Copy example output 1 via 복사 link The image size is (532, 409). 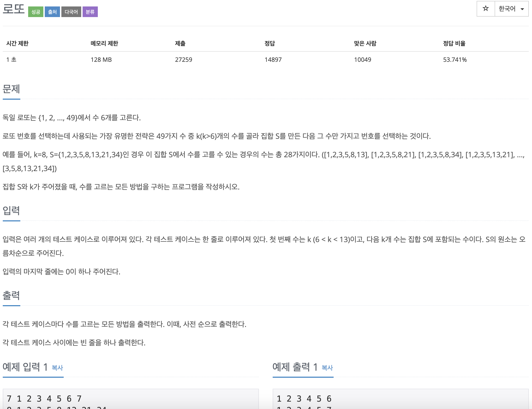[327, 368]
